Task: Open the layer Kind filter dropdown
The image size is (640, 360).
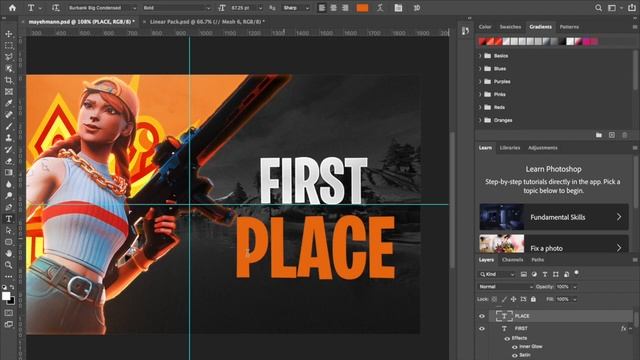Action: tap(497, 274)
